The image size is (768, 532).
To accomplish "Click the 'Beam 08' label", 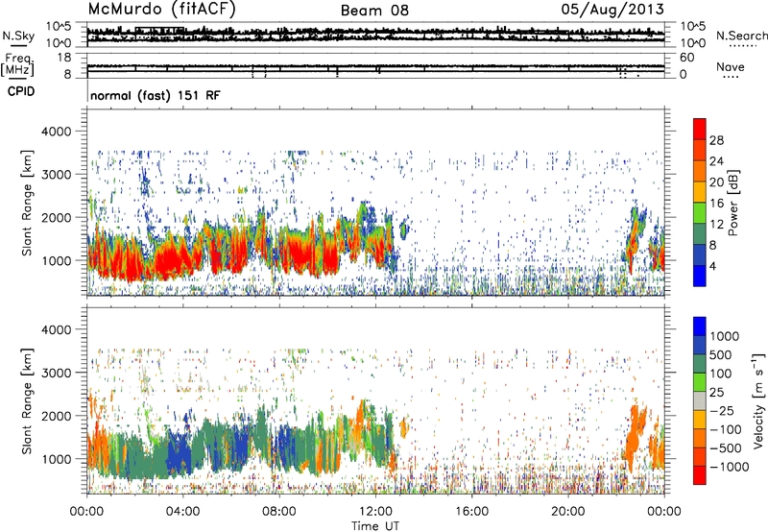I will pos(374,11).
